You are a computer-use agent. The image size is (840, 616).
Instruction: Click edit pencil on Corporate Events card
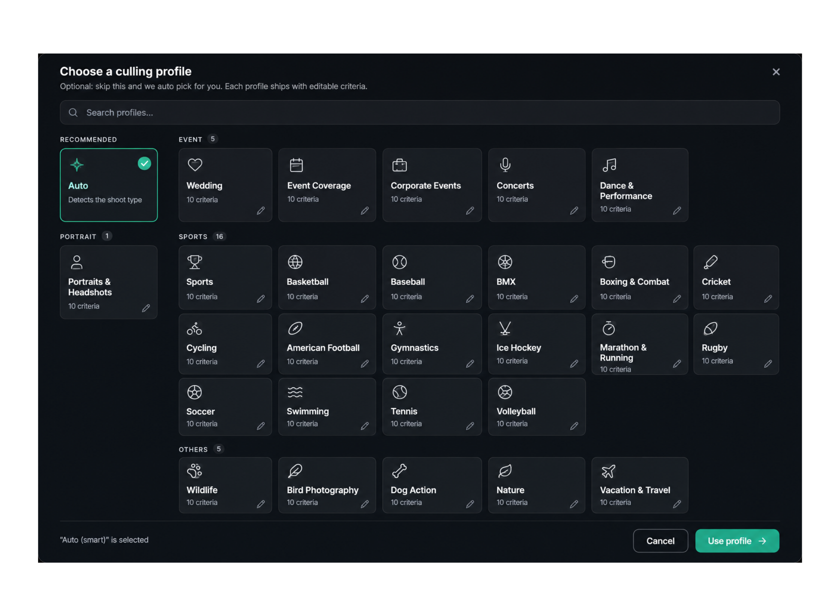(x=470, y=210)
